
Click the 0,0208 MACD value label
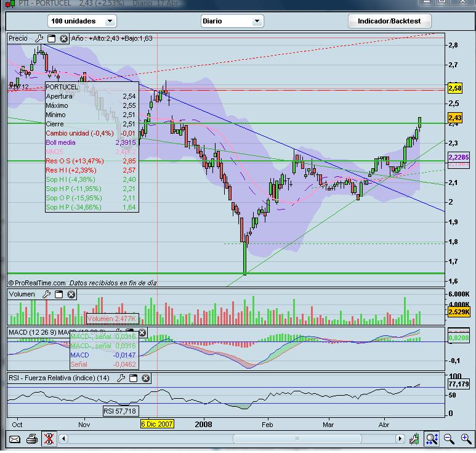[459, 338]
